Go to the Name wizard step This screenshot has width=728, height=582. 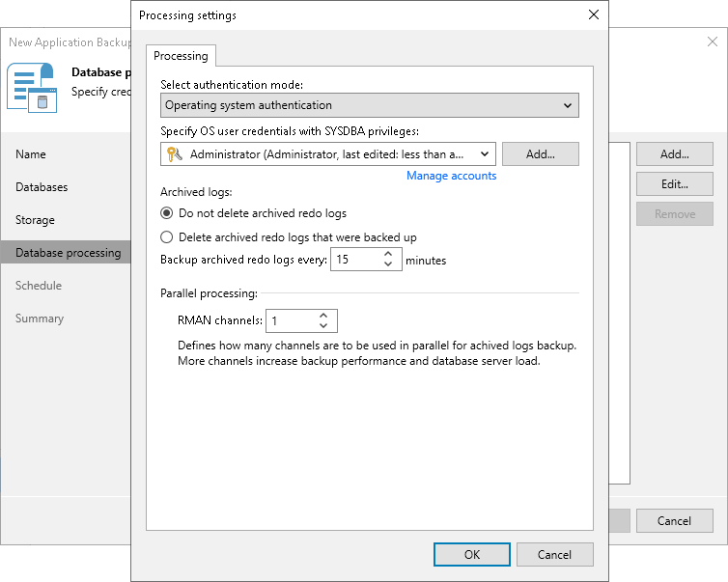coord(31,154)
